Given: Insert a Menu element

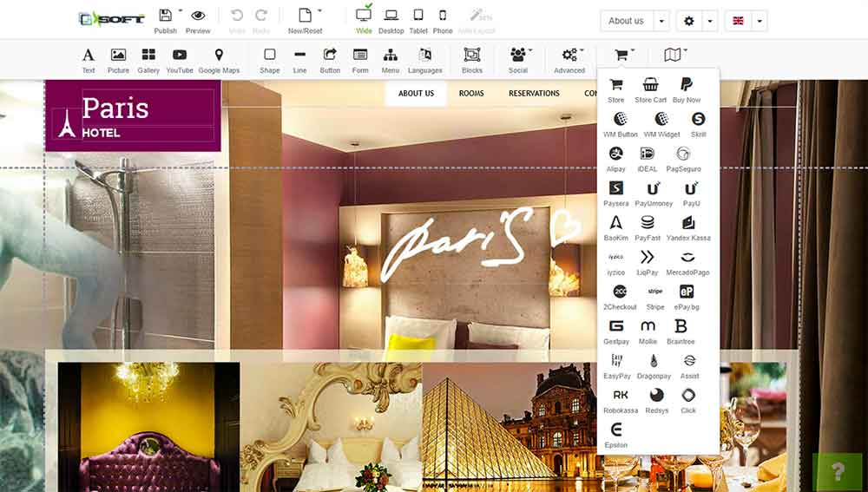Looking at the screenshot, I should coord(391,61).
